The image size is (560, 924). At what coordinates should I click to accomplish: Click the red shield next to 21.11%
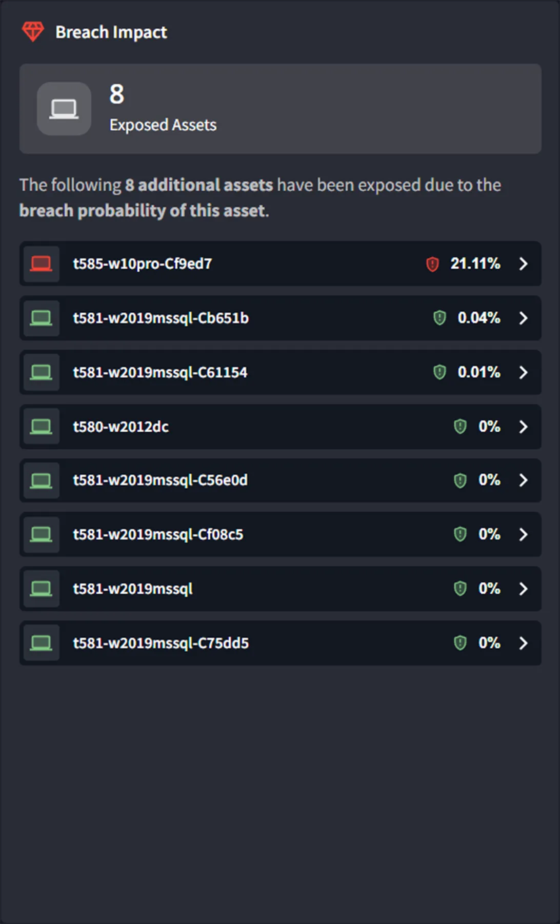[432, 264]
